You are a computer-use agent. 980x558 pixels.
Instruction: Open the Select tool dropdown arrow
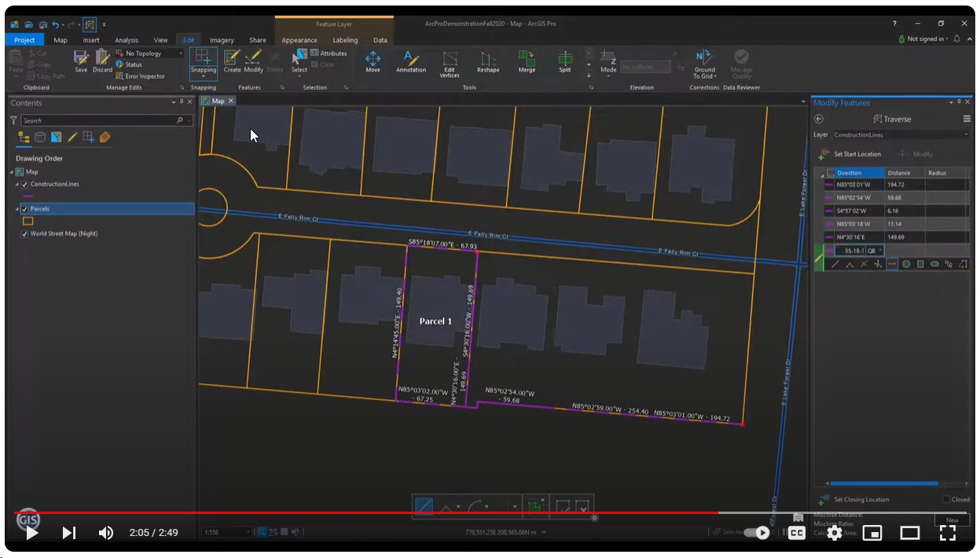(299, 77)
